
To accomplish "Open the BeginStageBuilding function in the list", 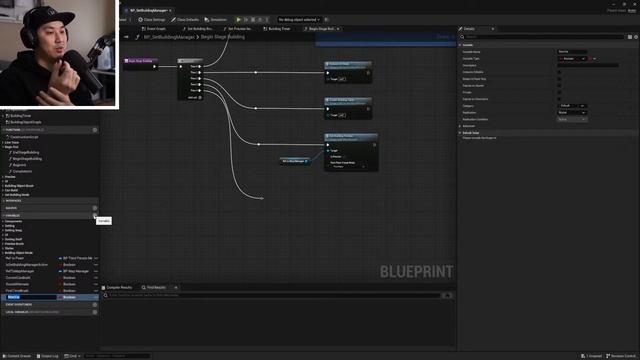I will point(27,159).
